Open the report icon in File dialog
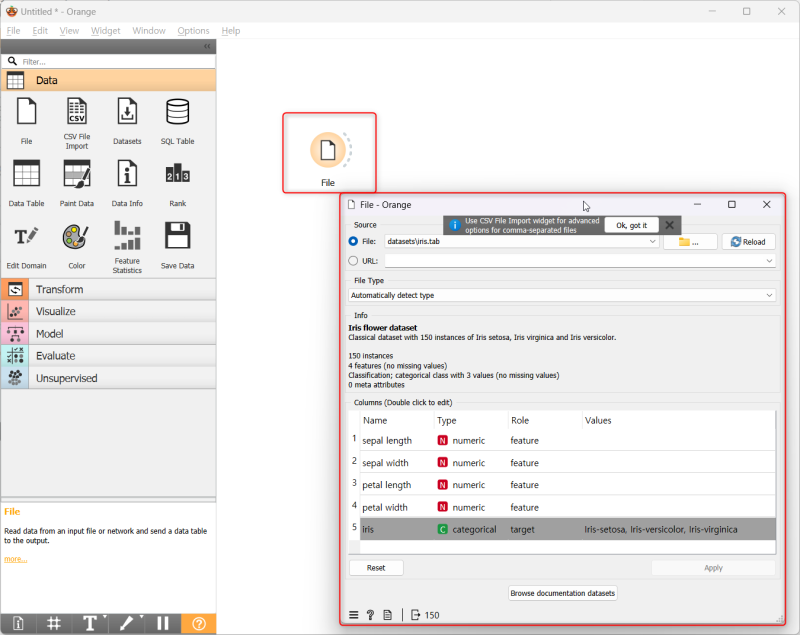 click(x=388, y=615)
